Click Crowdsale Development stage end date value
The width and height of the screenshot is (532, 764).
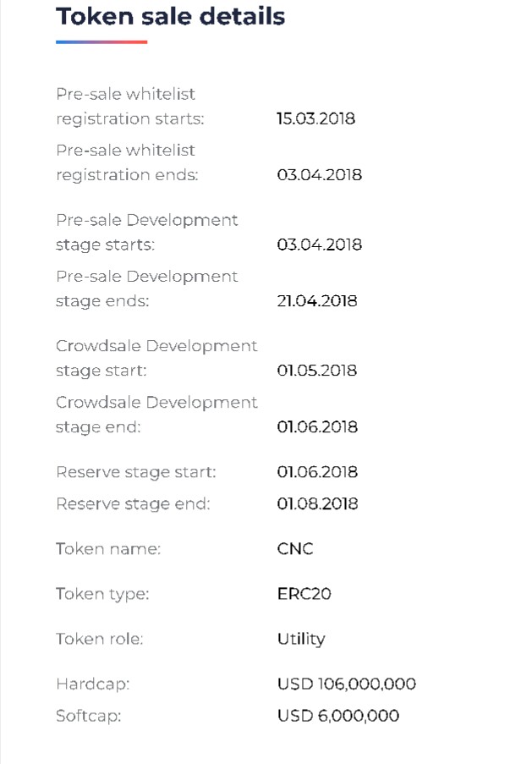pyautogui.click(x=317, y=427)
